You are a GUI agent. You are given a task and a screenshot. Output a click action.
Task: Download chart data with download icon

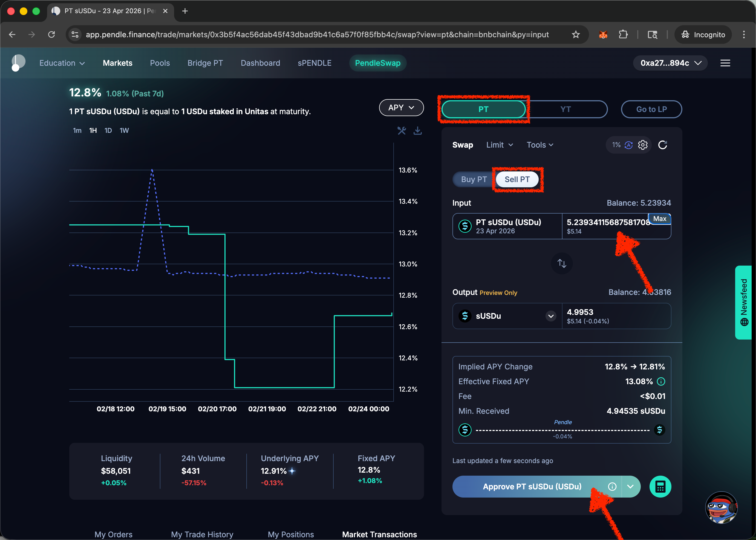click(417, 131)
